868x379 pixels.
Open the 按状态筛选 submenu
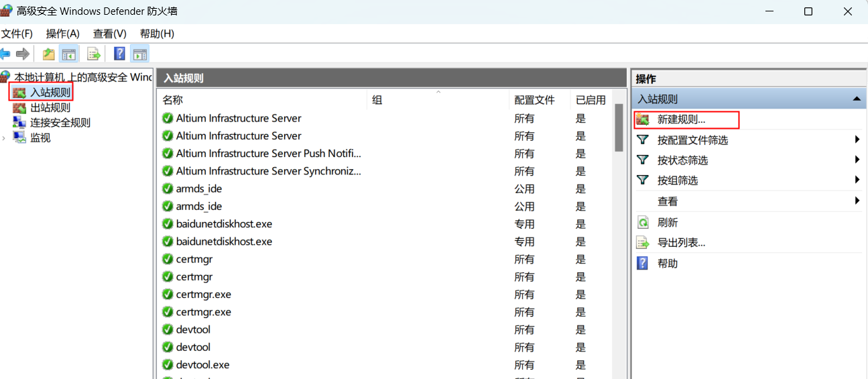point(682,160)
